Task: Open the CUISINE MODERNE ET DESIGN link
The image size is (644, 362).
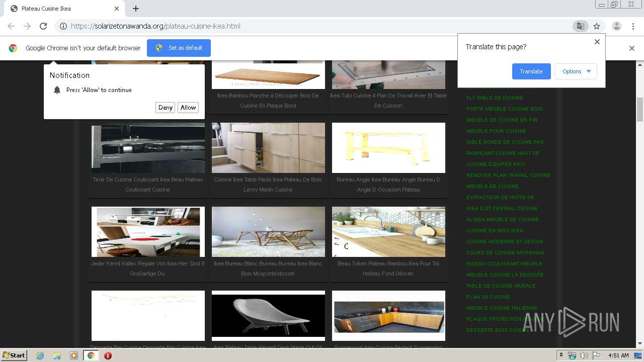Action: [x=505, y=242]
